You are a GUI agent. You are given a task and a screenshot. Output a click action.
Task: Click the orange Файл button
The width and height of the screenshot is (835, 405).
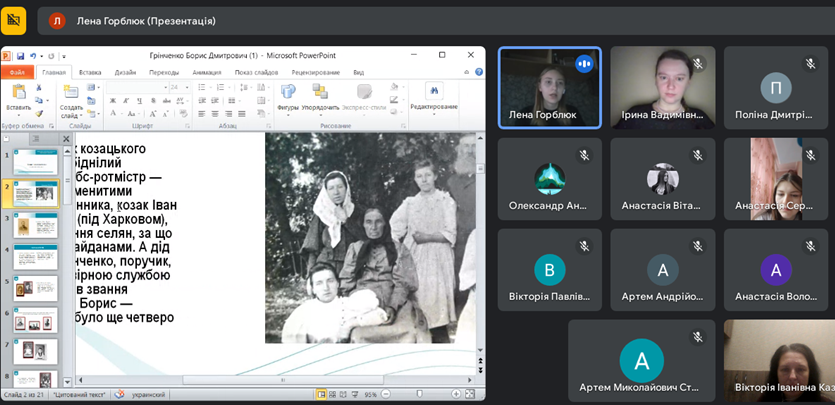(x=17, y=72)
